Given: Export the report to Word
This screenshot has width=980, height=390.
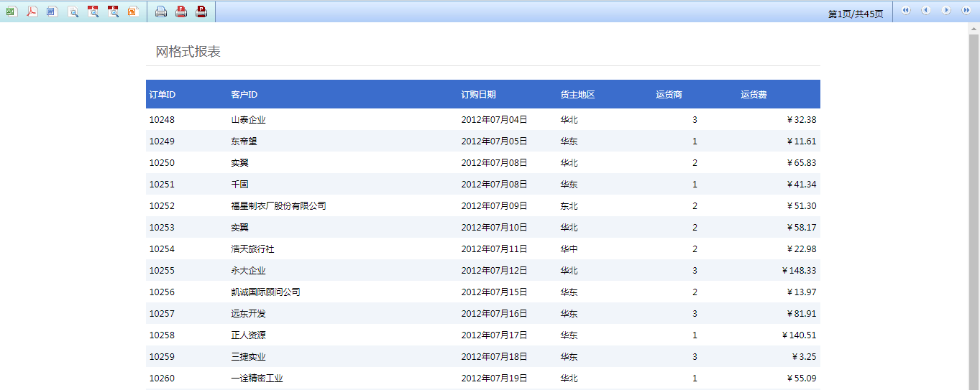Looking at the screenshot, I should (x=52, y=11).
